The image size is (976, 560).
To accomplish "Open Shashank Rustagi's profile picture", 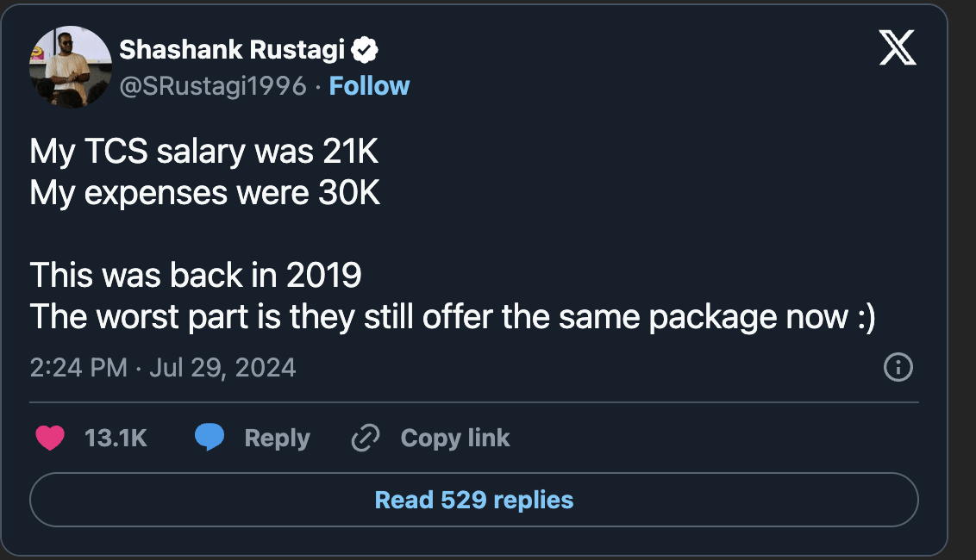I will (x=71, y=67).
